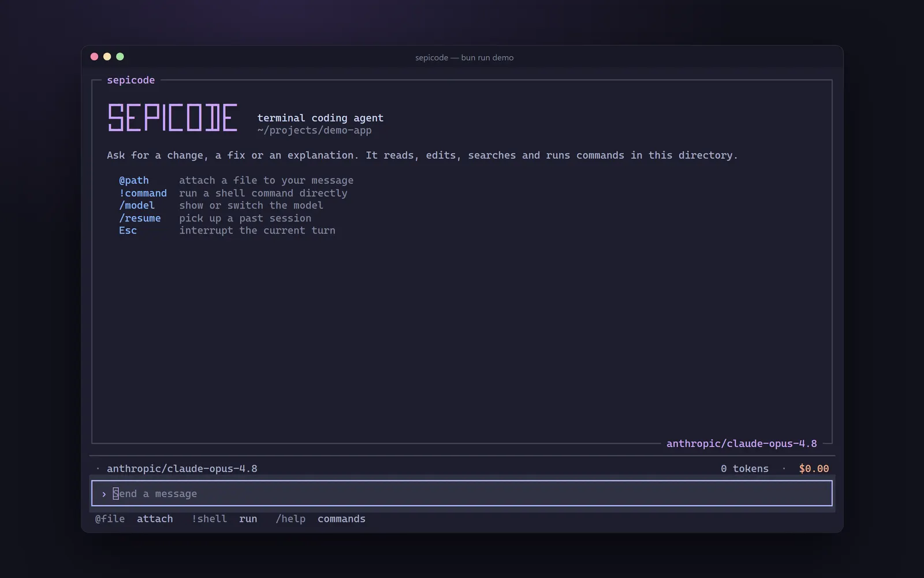Click the red close window button

(94, 57)
